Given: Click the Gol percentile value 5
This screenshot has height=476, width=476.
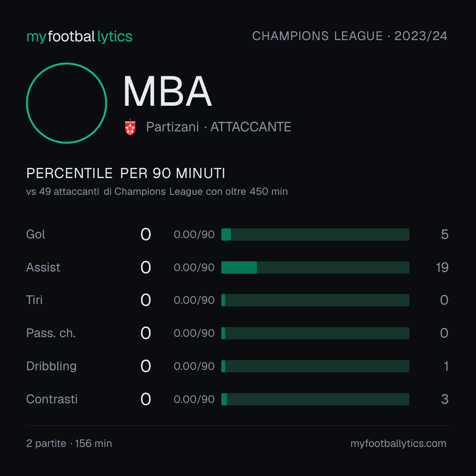Looking at the screenshot, I should coord(445,234).
